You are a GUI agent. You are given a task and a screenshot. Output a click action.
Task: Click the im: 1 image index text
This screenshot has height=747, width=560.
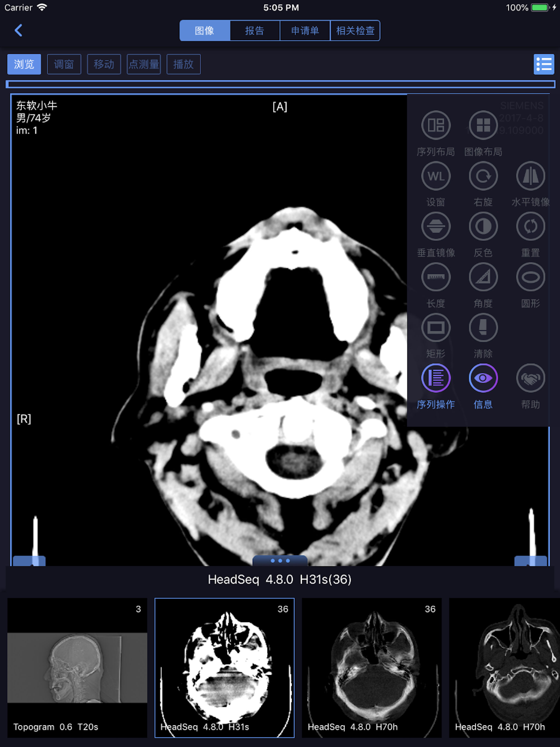point(27,130)
